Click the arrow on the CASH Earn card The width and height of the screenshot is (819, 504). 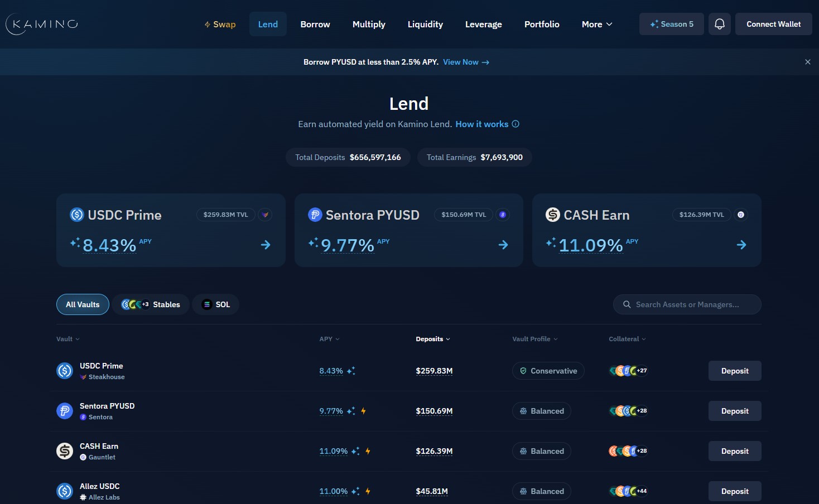pyautogui.click(x=741, y=245)
